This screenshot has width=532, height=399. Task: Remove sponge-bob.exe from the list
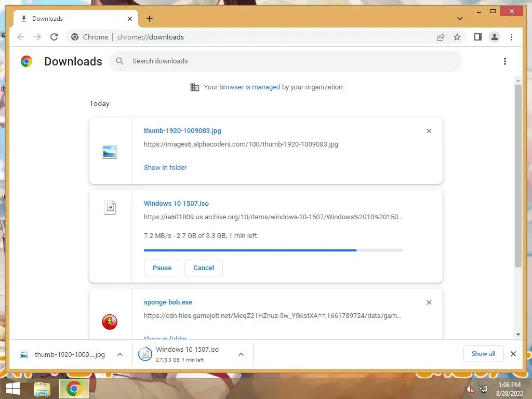click(x=429, y=302)
